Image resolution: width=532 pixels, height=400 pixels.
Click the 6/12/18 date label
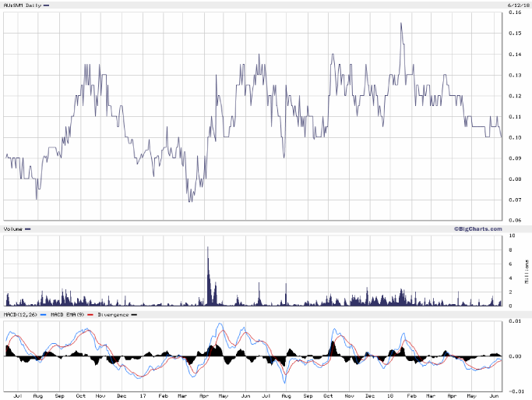(519, 5)
